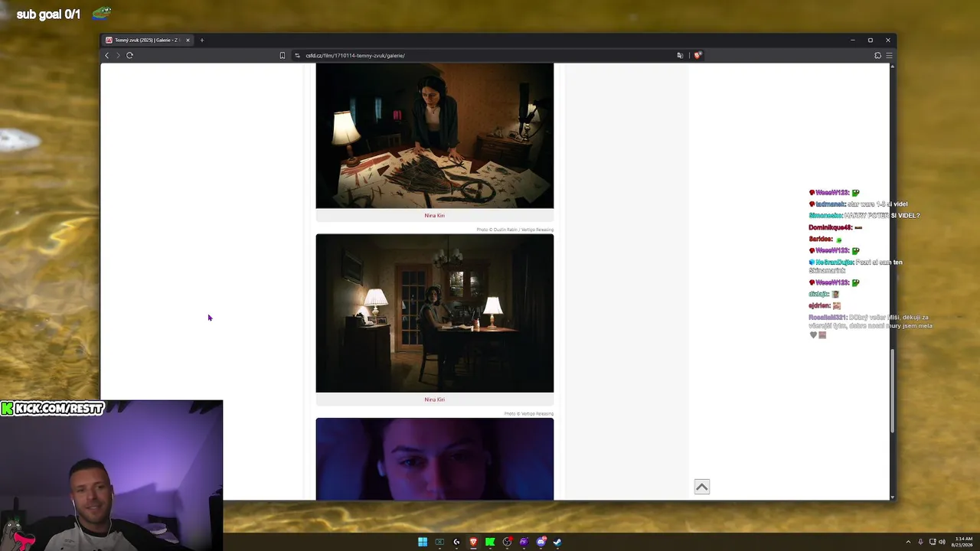Open the browser extensions puzzle icon

point(877,55)
